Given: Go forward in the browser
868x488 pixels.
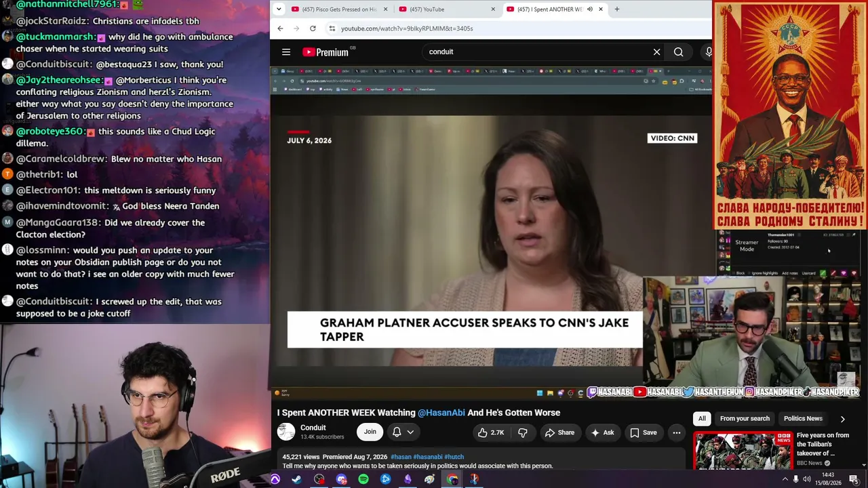Looking at the screenshot, I should (296, 28).
